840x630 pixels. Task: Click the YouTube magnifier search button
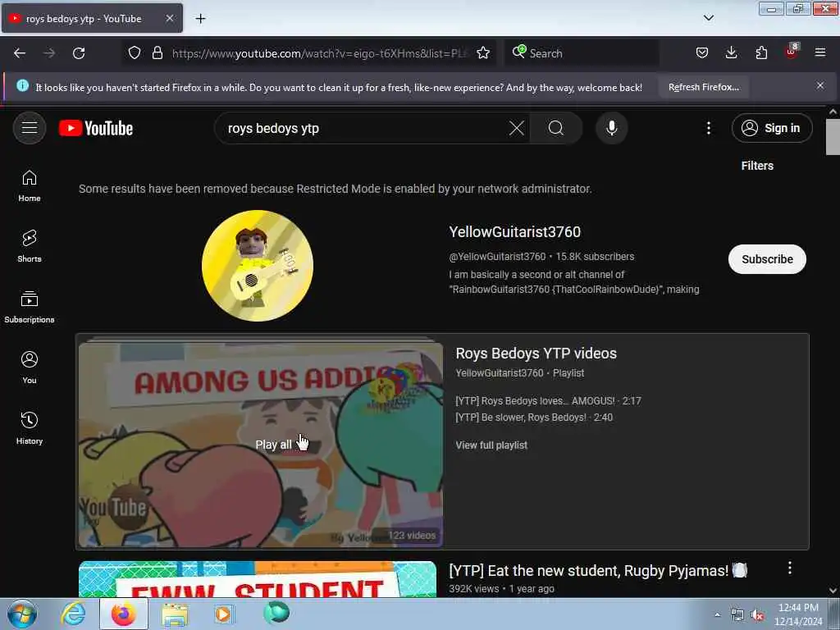click(x=556, y=128)
